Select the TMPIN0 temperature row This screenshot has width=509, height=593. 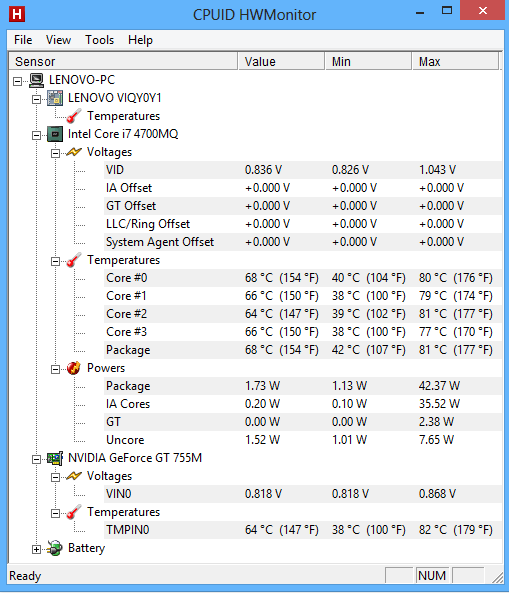coord(303,530)
